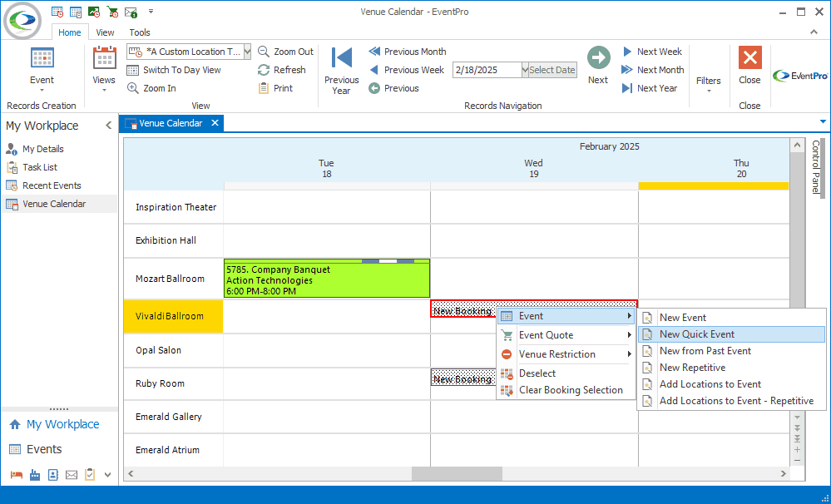The image size is (831, 504).
Task: Click the Select Date button
Action: tap(552, 70)
